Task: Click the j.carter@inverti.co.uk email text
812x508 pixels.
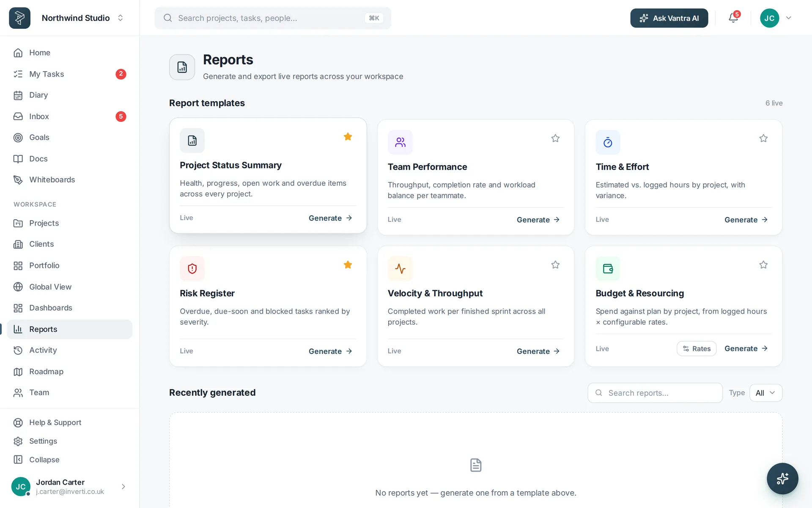Action: tap(70, 491)
